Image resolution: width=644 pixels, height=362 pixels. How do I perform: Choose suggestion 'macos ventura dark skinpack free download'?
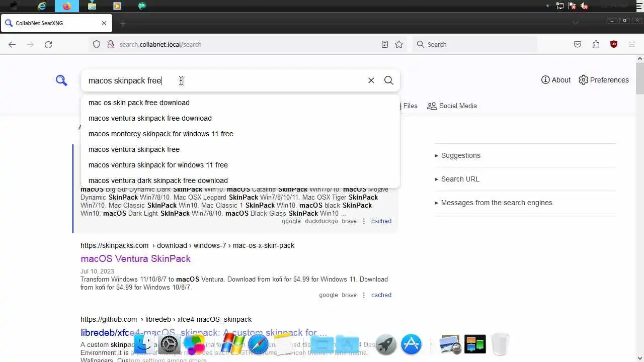coord(240,180)
